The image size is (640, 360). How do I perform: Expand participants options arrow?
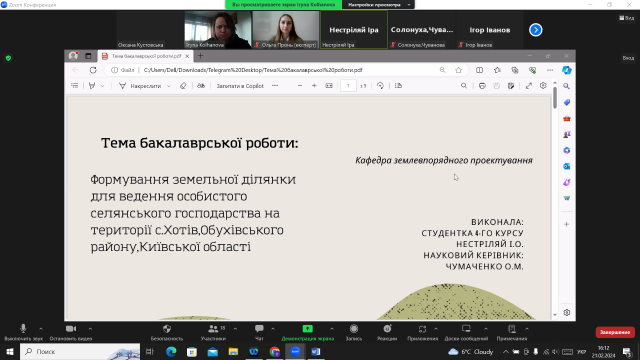[x=235, y=329]
